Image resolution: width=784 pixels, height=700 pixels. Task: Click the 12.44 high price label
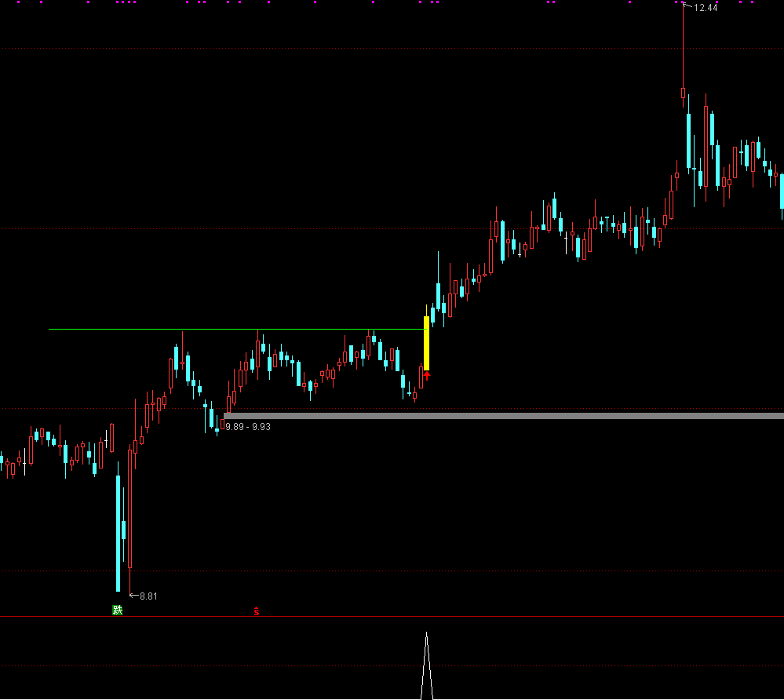click(706, 8)
